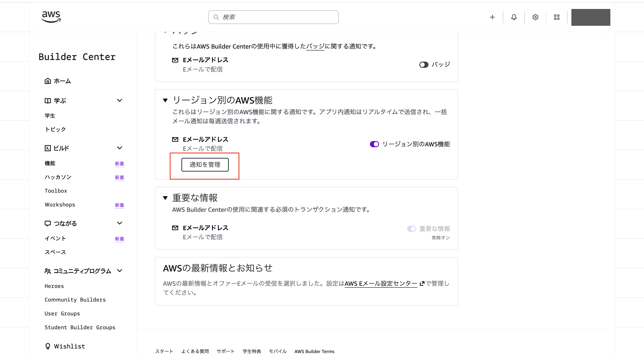Click envelope icon in リージョン別のAWS機能 section
The height and width of the screenshot is (355, 644).
pyautogui.click(x=175, y=139)
